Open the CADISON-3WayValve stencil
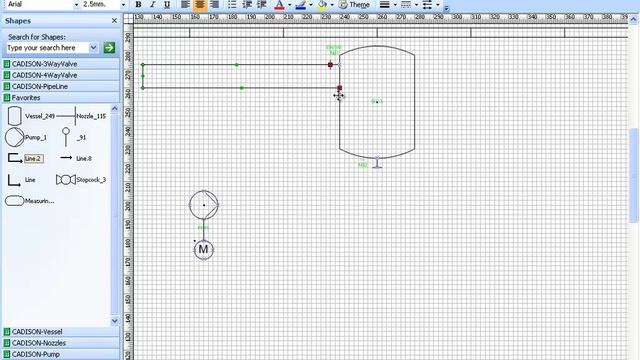The width and height of the screenshot is (640, 360). 61,64
